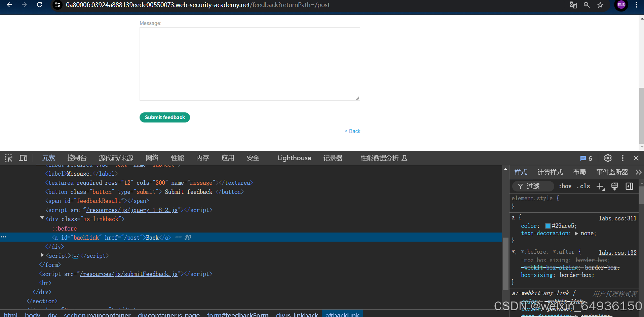Toggle the device toolbar in DevTools

pos(23,158)
